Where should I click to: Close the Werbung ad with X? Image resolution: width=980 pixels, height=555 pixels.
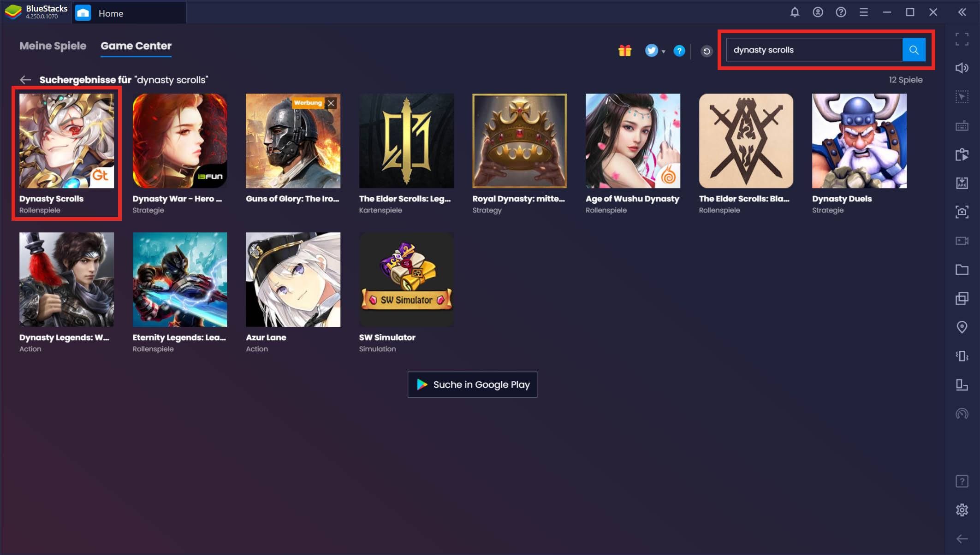point(331,103)
